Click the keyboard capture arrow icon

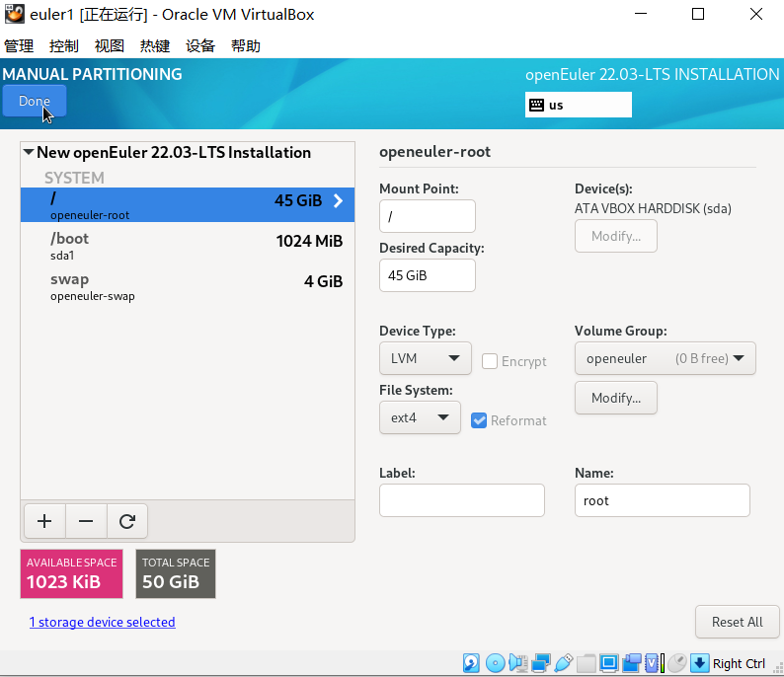coord(699,663)
